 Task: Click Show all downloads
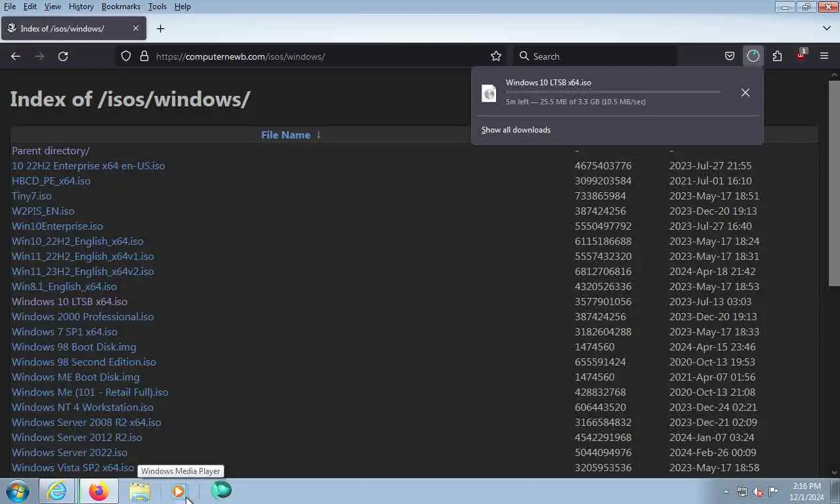pyautogui.click(x=516, y=130)
